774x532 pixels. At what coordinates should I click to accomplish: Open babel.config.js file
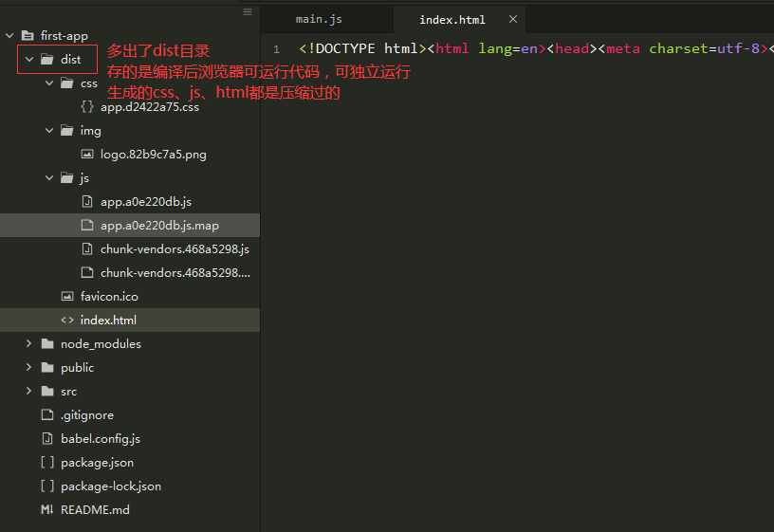pyautogui.click(x=101, y=439)
